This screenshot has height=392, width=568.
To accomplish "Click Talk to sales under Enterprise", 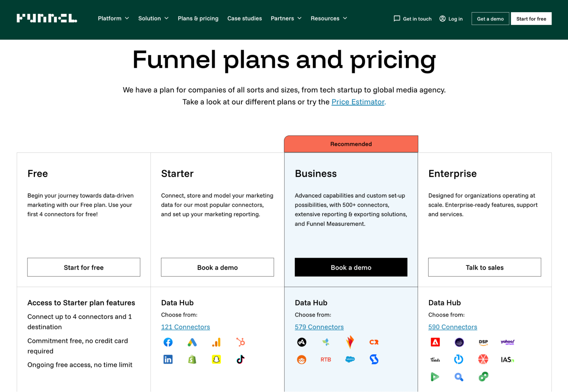I will click(x=484, y=267).
